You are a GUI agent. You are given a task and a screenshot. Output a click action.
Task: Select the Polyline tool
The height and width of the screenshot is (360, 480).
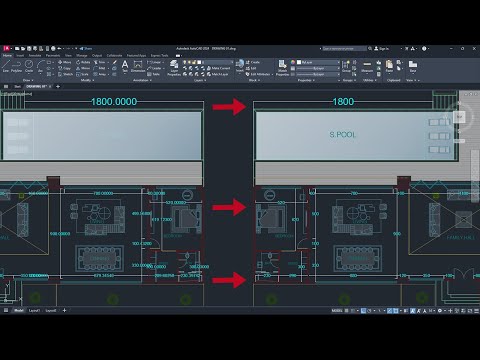click(16, 66)
